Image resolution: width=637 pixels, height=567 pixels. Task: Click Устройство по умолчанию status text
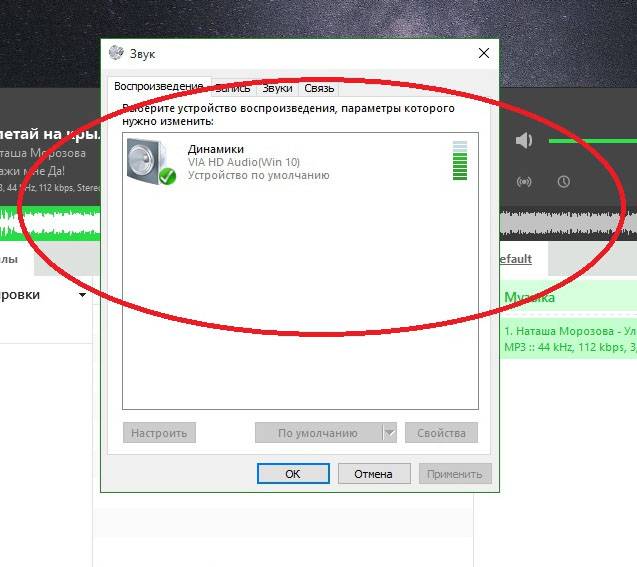(258, 175)
